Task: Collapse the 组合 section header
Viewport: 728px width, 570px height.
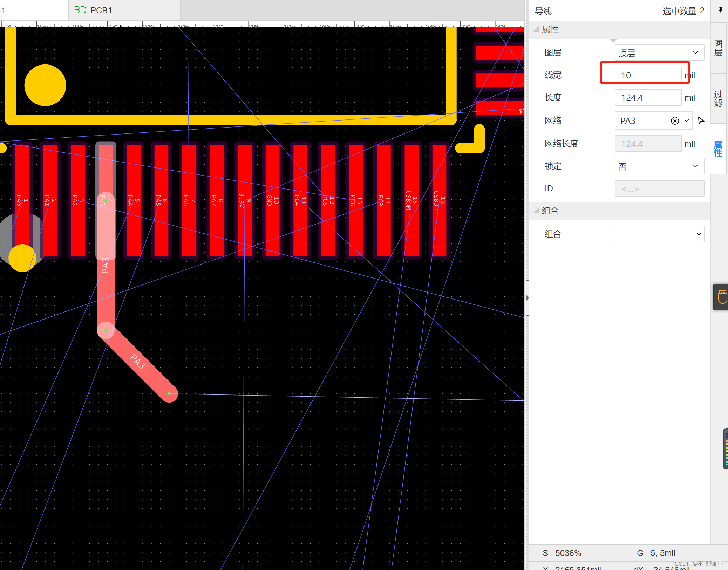Action: [x=550, y=211]
